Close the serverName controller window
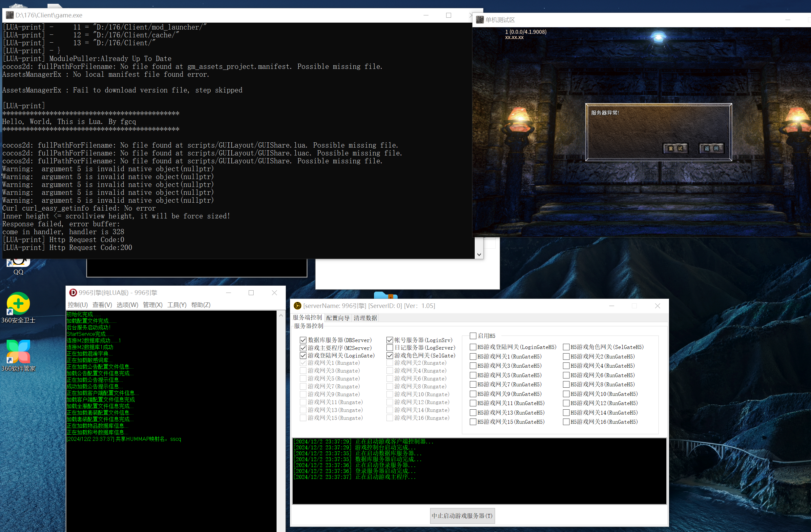The width and height of the screenshot is (811, 532). pyautogui.click(x=657, y=305)
